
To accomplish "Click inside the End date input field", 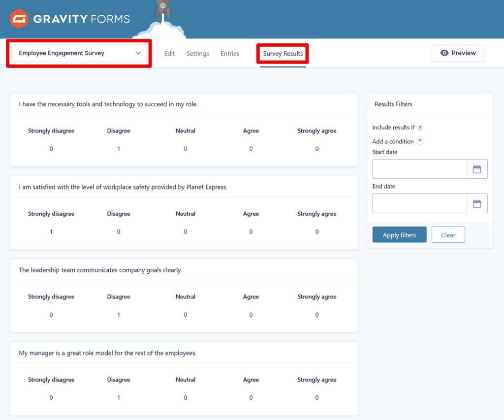I will click(418, 203).
